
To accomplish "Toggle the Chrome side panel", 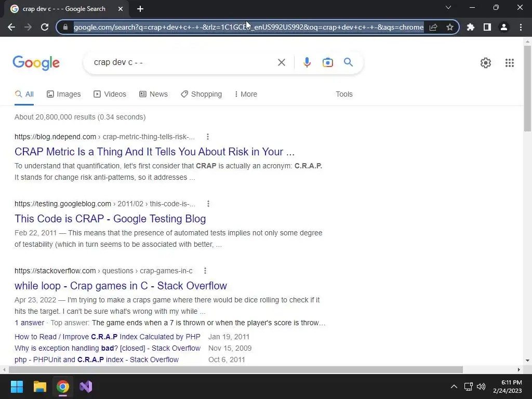I will coord(487,27).
